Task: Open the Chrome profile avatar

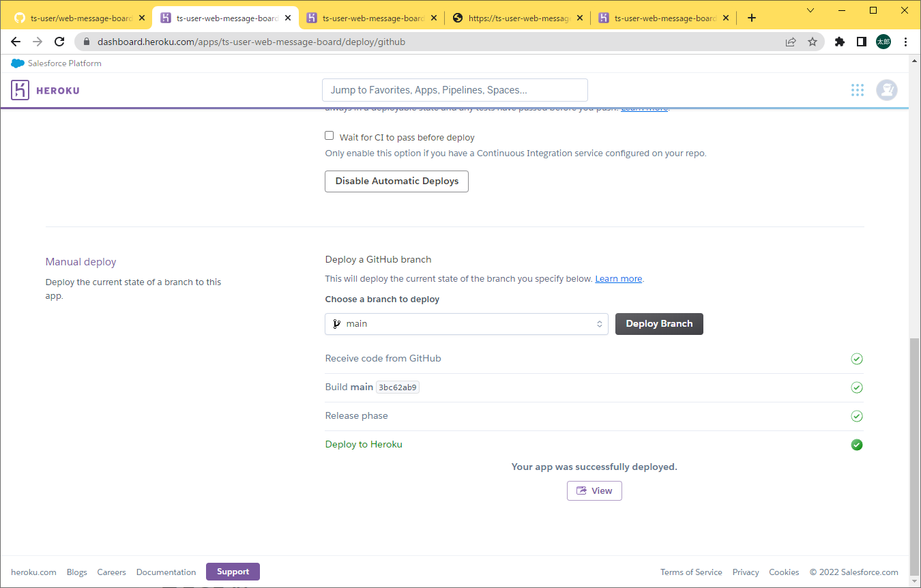Action: point(883,42)
